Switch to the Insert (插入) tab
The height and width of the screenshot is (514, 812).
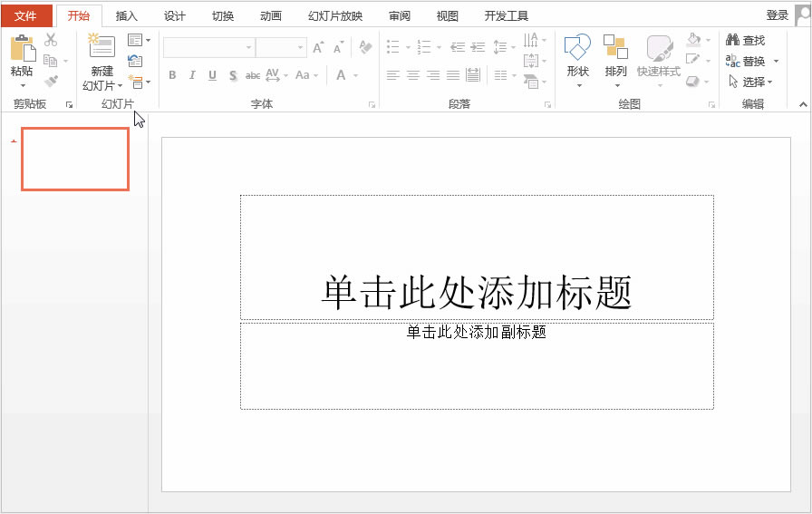point(126,16)
